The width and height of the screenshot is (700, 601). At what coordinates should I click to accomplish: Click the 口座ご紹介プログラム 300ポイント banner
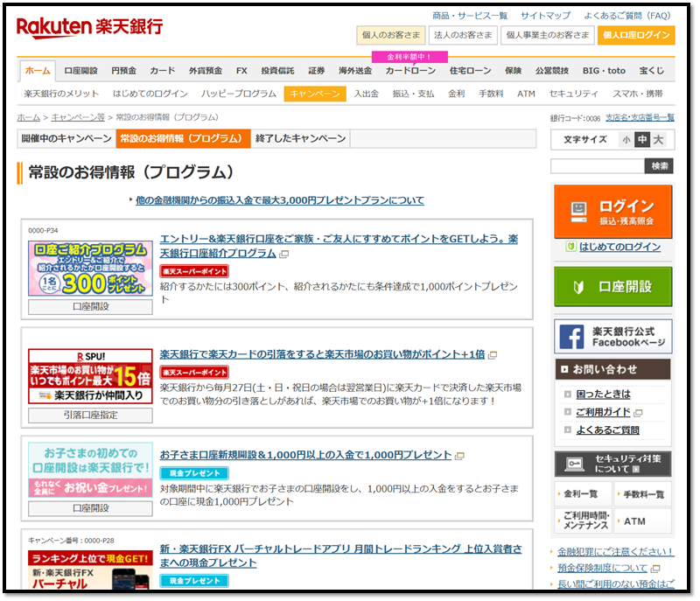tap(90, 269)
